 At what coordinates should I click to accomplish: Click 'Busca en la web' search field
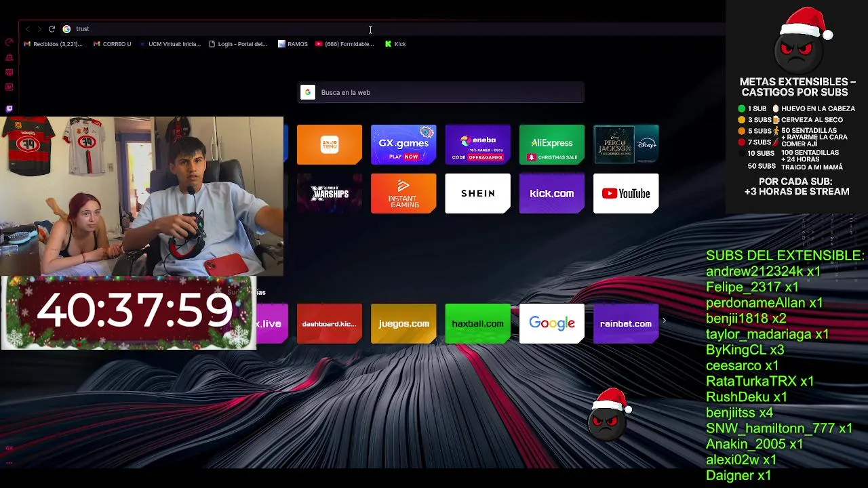click(441, 92)
